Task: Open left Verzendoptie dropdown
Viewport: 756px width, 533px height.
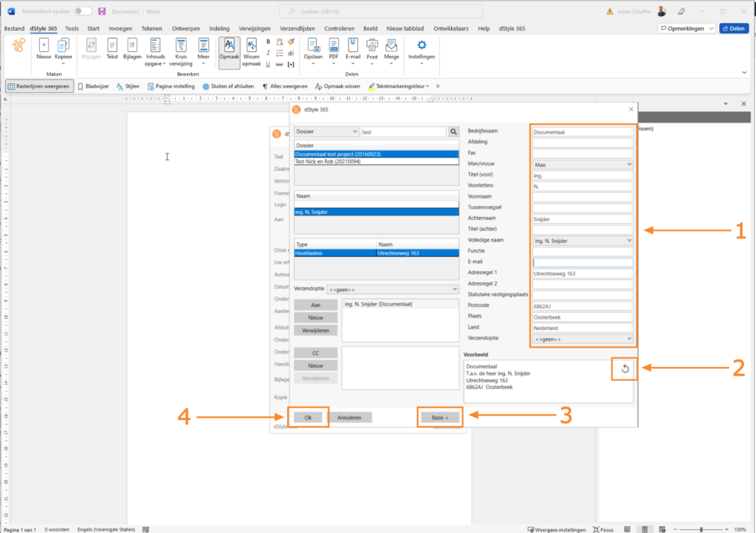Action: [x=393, y=289]
